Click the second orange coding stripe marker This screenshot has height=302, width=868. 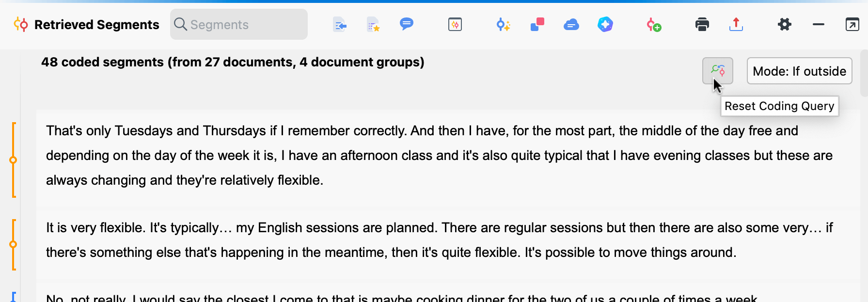[x=14, y=244]
